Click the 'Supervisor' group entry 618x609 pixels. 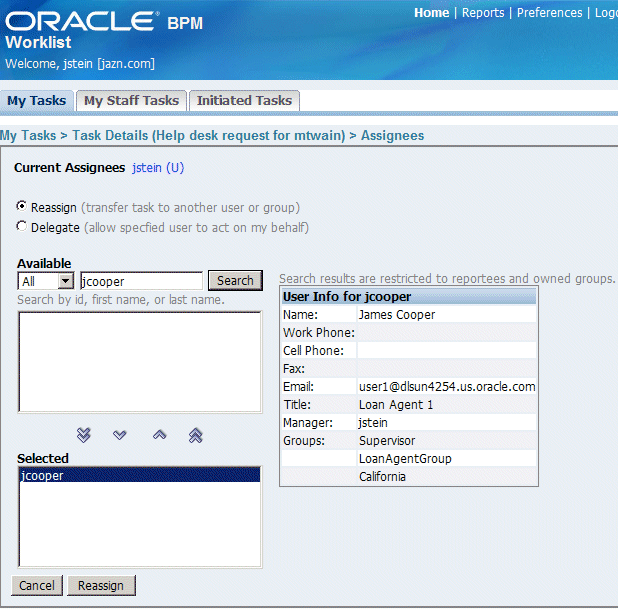click(387, 441)
